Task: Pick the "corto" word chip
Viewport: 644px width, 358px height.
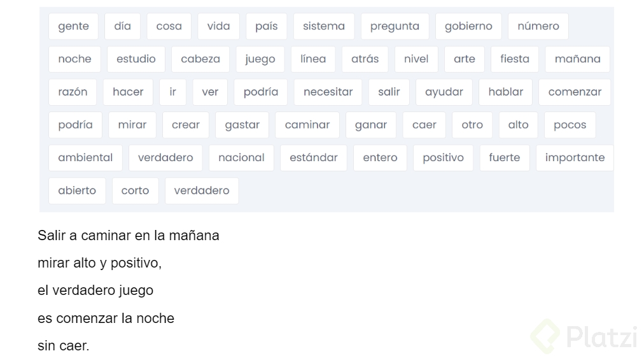Action: (135, 190)
